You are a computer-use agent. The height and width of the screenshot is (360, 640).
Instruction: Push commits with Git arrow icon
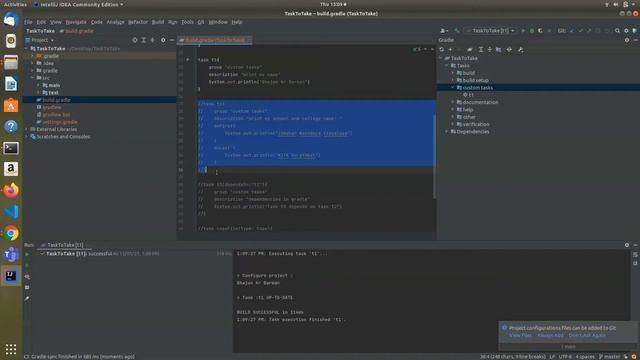(589, 31)
